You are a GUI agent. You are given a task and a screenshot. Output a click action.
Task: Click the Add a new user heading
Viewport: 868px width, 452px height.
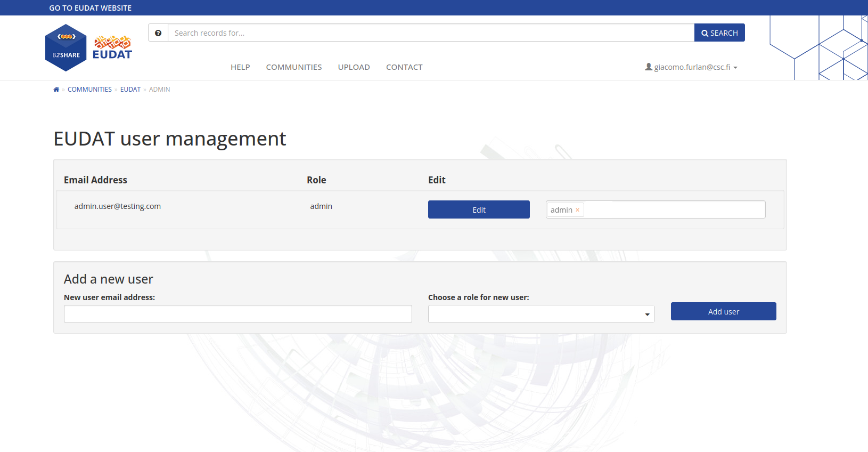tap(109, 279)
